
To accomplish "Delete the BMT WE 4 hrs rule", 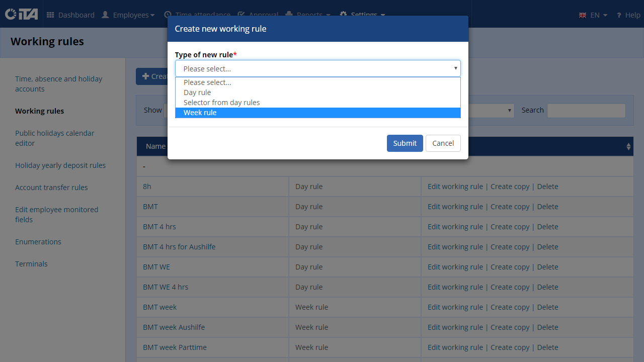I will (548, 287).
